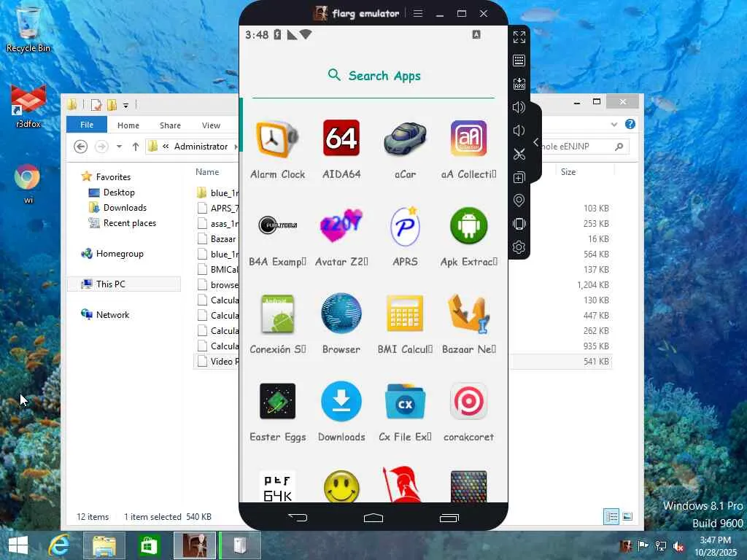This screenshot has width=747, height=560.
Task: Open the smiley face app
Action: 341,486
